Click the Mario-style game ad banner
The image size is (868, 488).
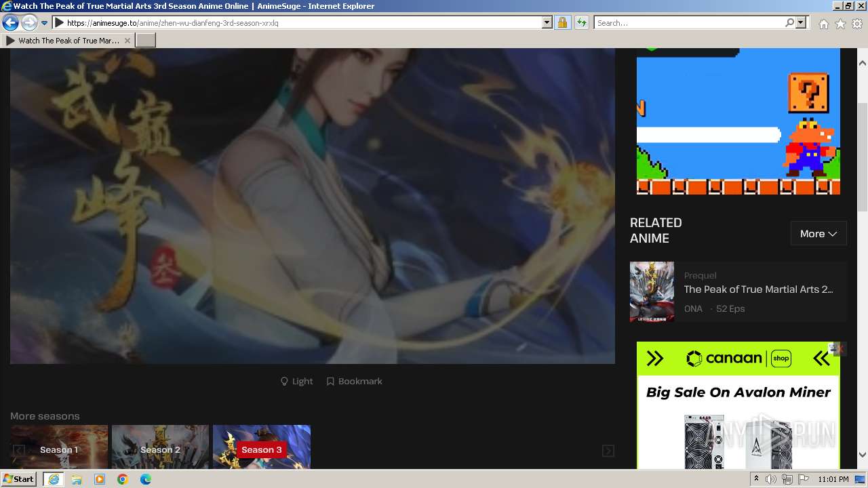coord(738,121)
